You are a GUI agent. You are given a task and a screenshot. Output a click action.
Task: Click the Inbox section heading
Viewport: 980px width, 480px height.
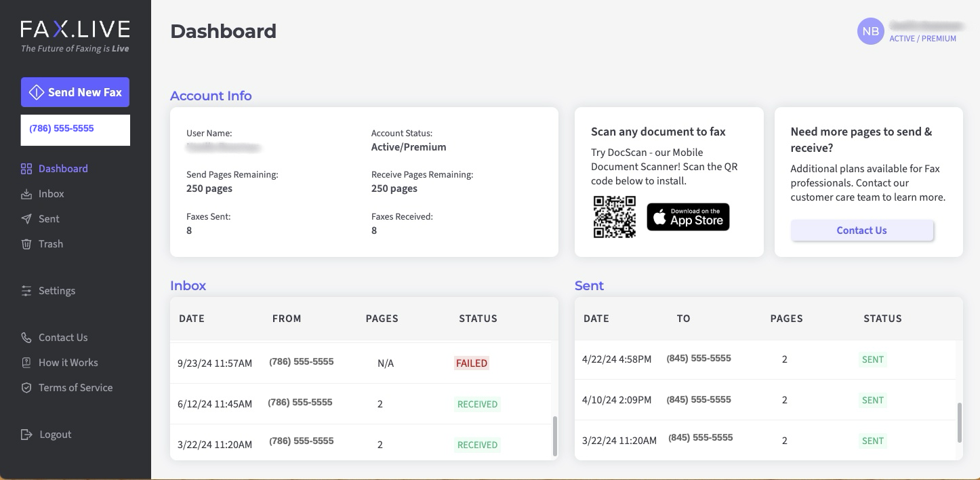tap(188, 285)
